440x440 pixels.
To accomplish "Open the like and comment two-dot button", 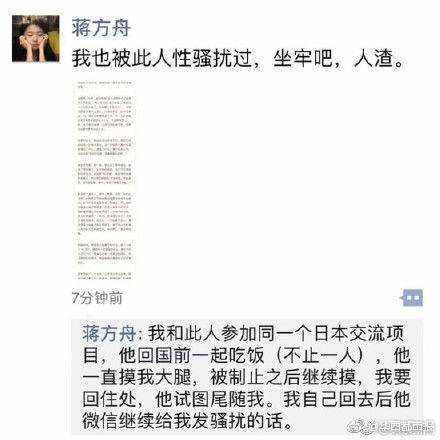I will pos(412,298).
